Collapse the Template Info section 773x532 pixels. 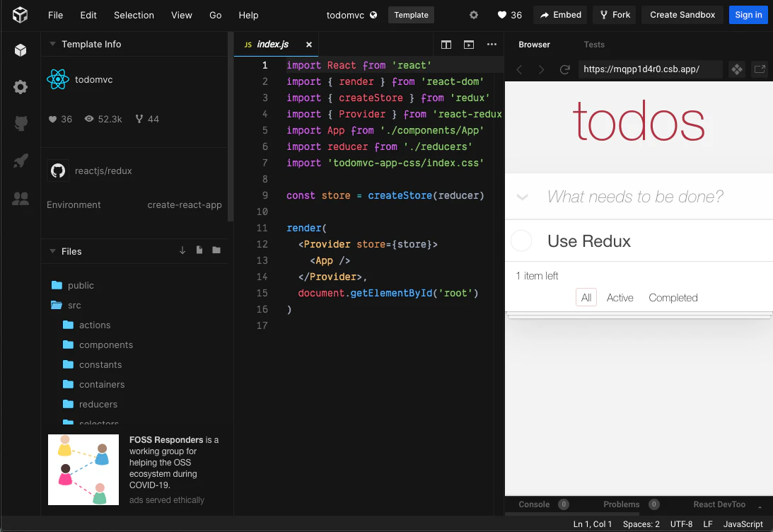52,44
